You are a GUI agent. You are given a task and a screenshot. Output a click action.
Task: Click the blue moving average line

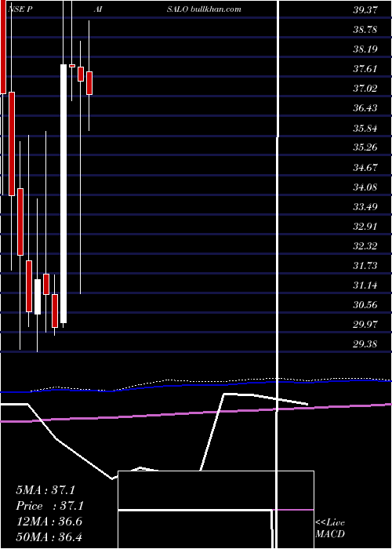point(196,385)
